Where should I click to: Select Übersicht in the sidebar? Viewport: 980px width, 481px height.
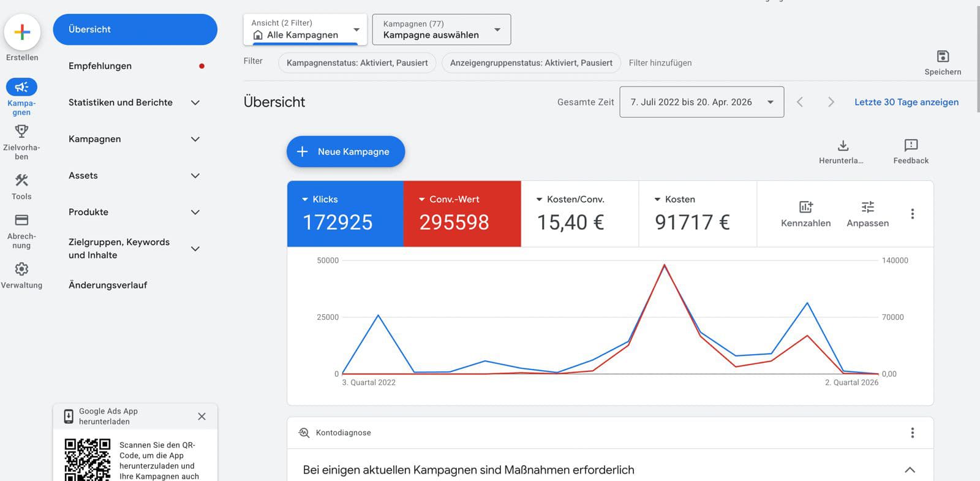(x=135, y=29)
